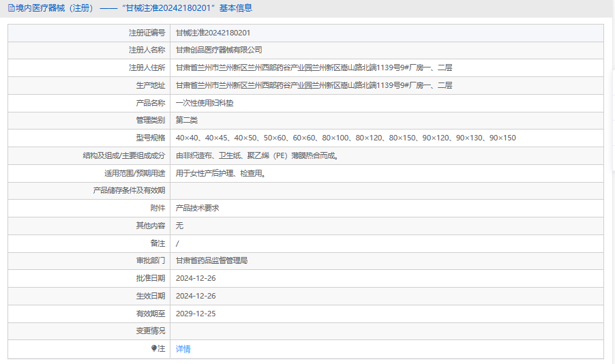Viewport: 615px width, 364px height.
Task: Click the 注册人住所 address value
Action: (x=314, y=67)
